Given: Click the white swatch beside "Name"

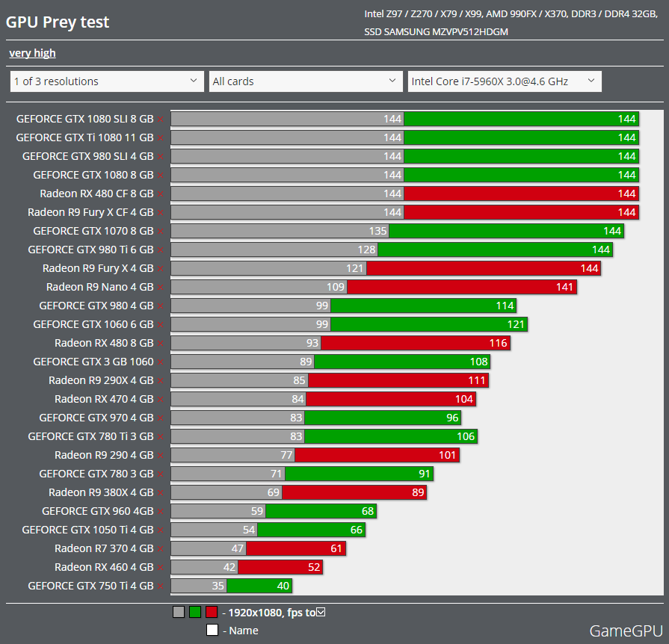Looking at the screenshot, I should (212, 630).
